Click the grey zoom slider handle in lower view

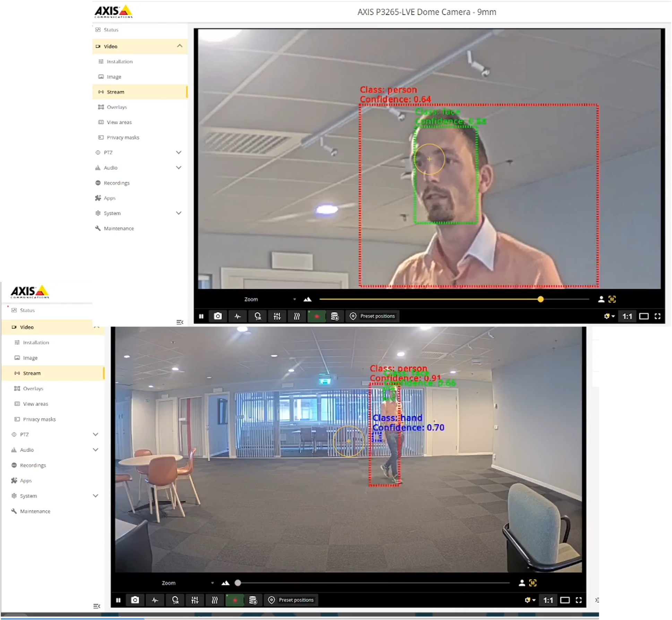pos(238,584)
